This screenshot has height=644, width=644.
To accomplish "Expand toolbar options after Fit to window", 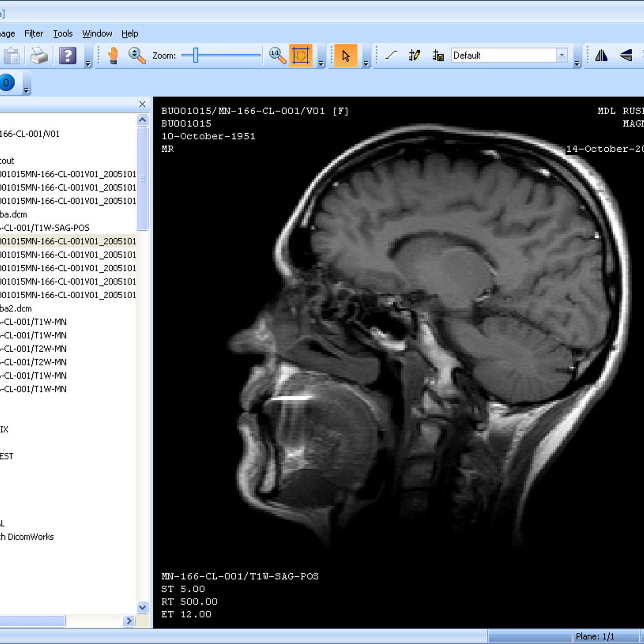I will coord(321,63).
